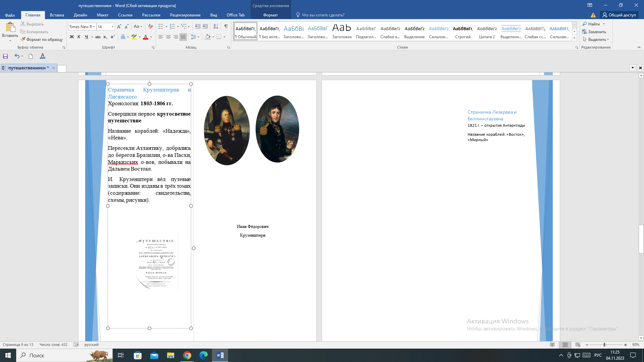Image resolution: width=644 pixels, height=362 pixels.
Task: Open spelling check status icon
Action: (x=76, y=345)
